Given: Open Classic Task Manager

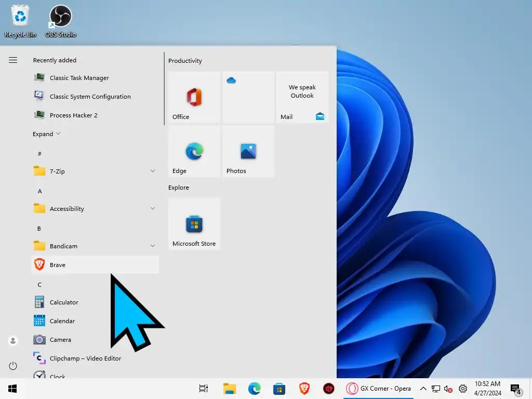Looking at the screenshot, I should [95, 78].
